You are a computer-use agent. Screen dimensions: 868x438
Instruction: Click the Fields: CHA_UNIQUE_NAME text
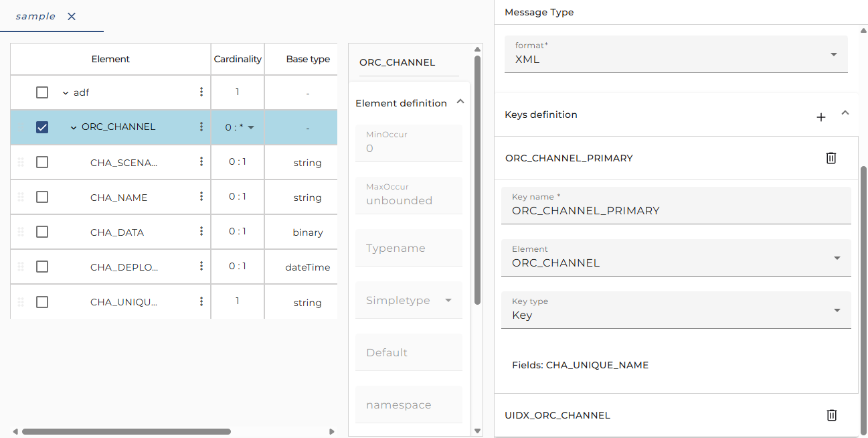pos(580,365)
